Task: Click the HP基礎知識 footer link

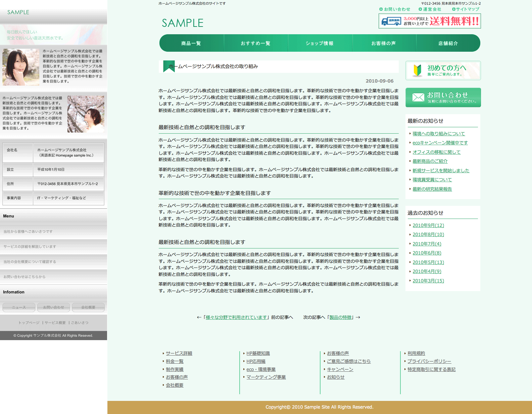Action: 258,353
